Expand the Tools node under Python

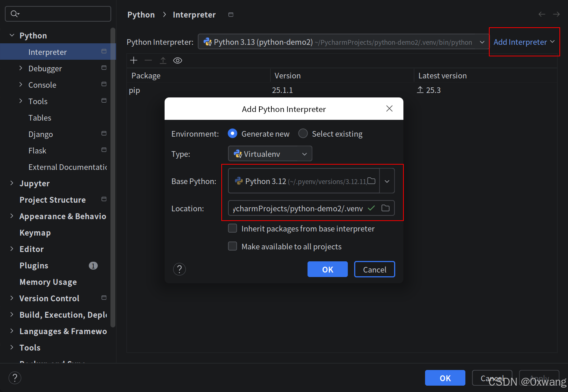(21, 101)
